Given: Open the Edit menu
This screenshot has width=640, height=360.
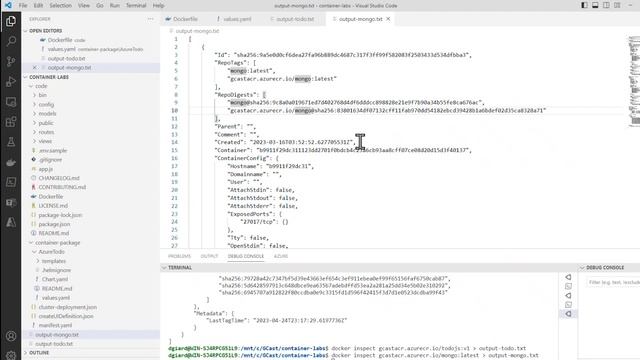Looking at the screenshot, I should (x=38, y=6).
